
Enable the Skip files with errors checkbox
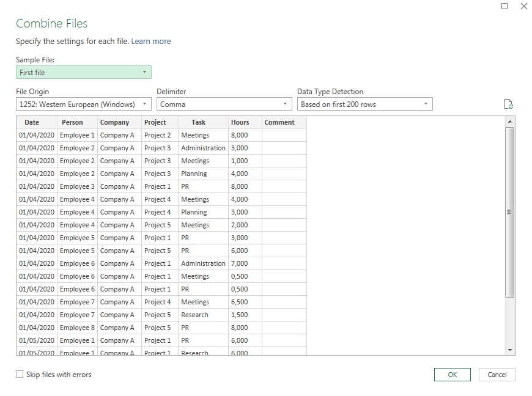[18, 375]
